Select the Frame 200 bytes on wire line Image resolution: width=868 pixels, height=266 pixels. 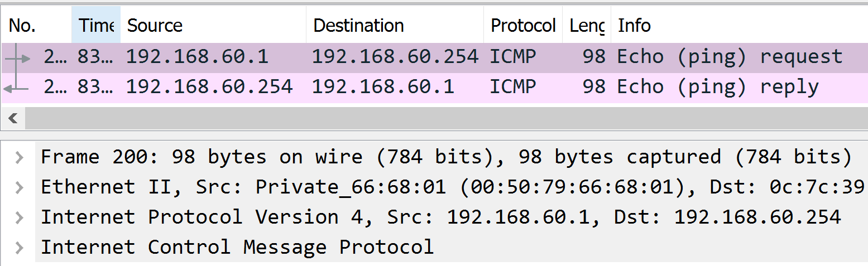446,157
